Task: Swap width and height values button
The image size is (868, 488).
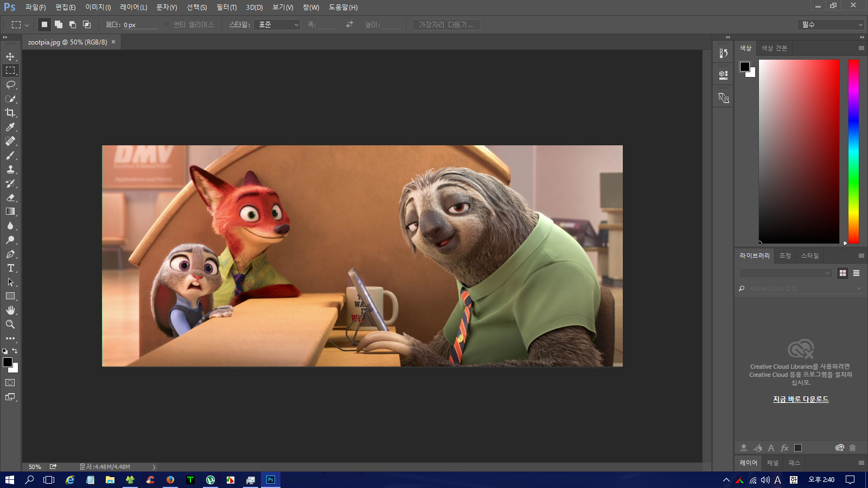Action: coord(349,24)
